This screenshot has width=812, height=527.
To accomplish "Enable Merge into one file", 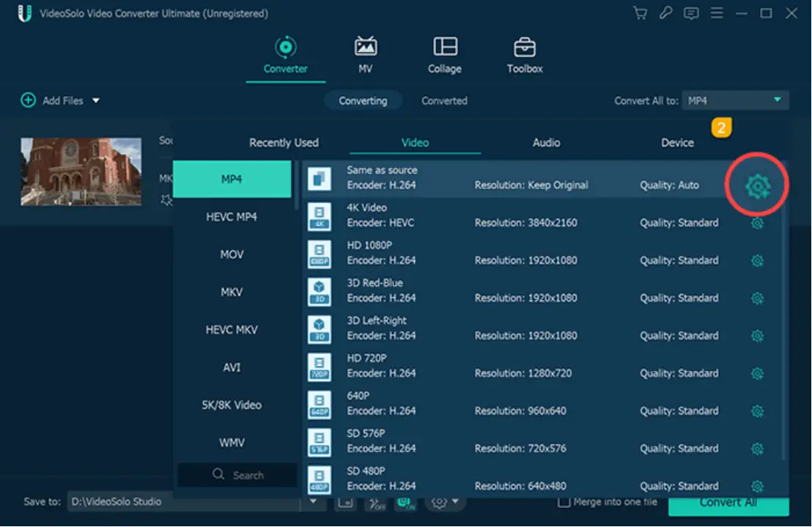I will coord(564,501).
